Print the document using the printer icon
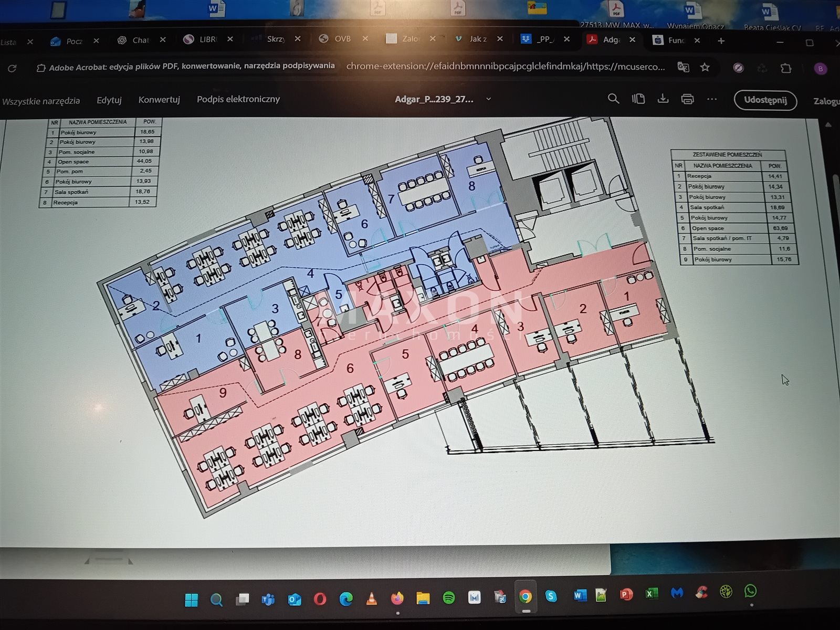The height and width of the screenshot is (630, 840). click(x=687, y=99)
